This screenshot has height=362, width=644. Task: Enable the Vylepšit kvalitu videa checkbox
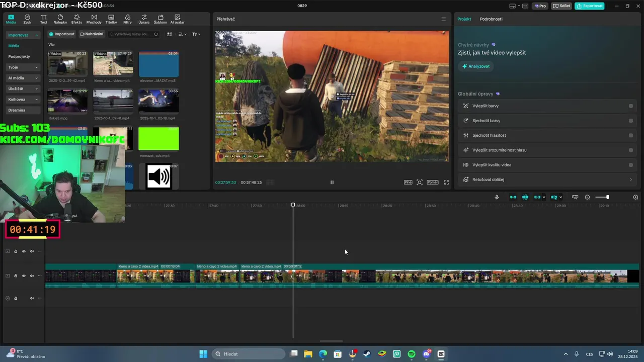pos(631,165)
